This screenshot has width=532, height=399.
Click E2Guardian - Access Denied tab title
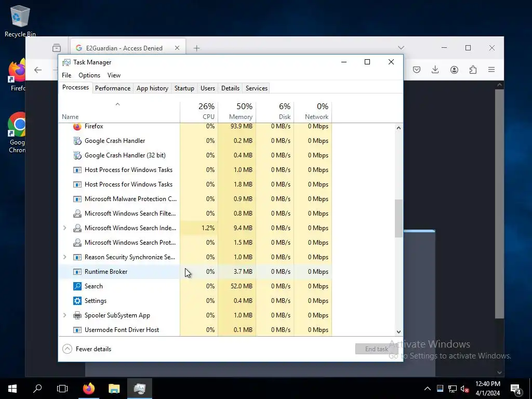point(124,48)
